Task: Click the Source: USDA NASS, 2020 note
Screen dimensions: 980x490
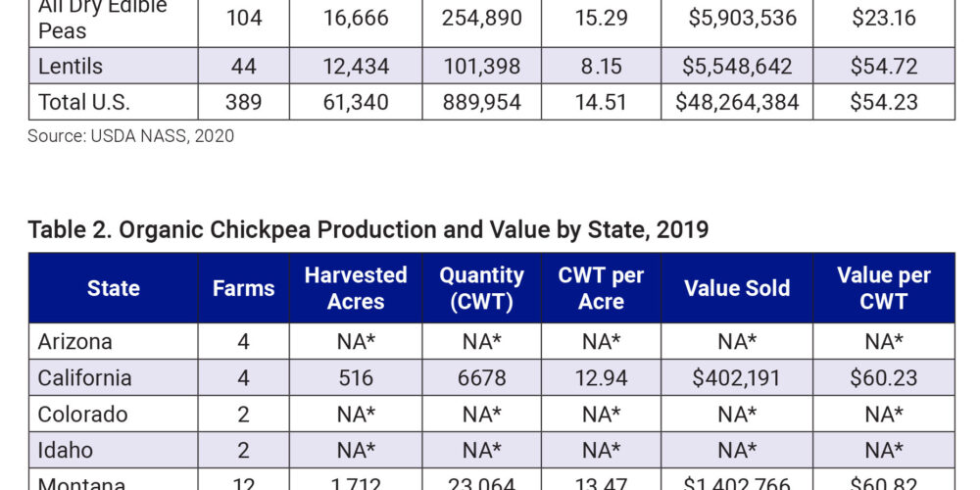Action: (x=130, y=136)
